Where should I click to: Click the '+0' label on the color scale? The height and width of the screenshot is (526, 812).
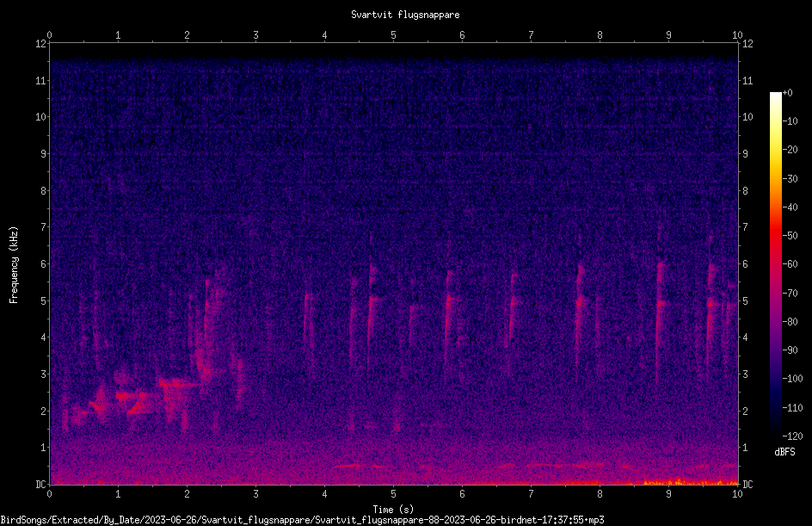point(787,93)
